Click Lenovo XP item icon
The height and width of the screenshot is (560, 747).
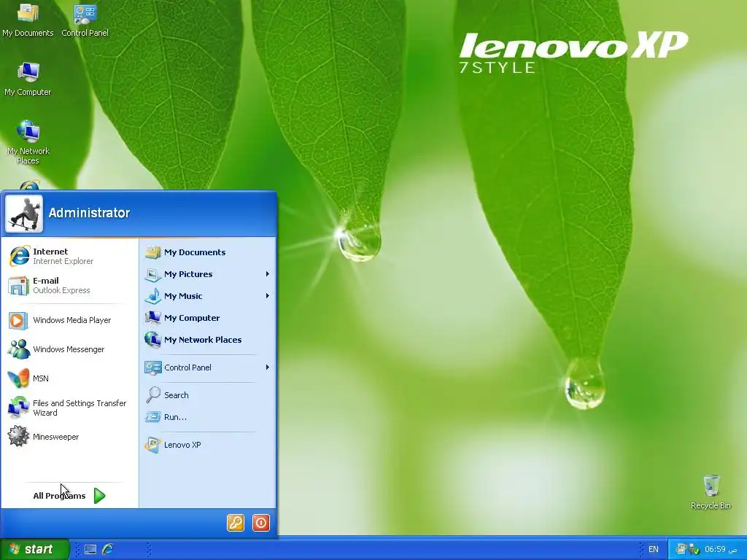pos(152,445)
